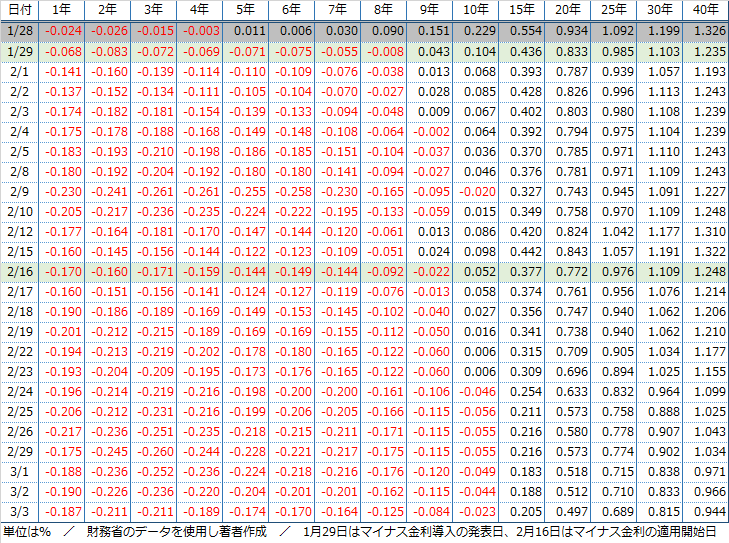Viewport: 729px width, 543px height.
Task: Select the 1/29 date cell
Action: [x=18, y=51]
